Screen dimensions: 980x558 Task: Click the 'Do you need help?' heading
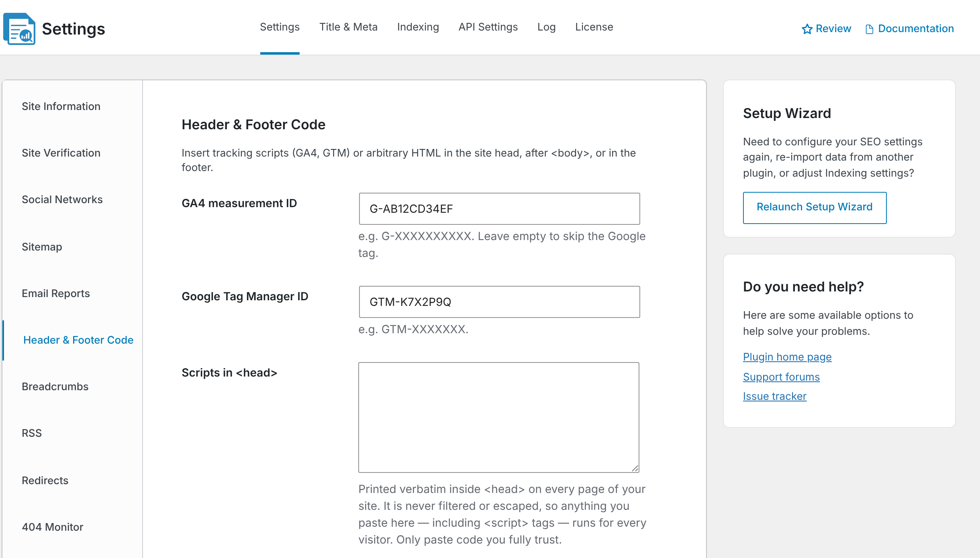(803, 287)
